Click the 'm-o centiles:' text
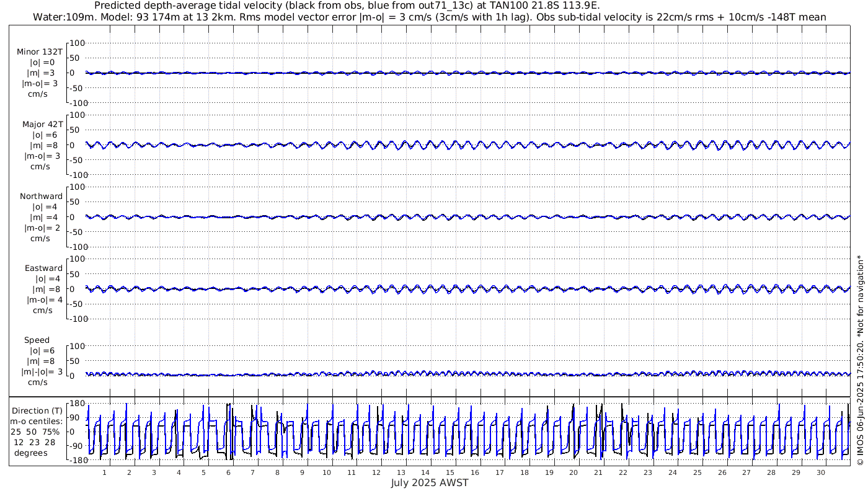 (x=36, y=421)
